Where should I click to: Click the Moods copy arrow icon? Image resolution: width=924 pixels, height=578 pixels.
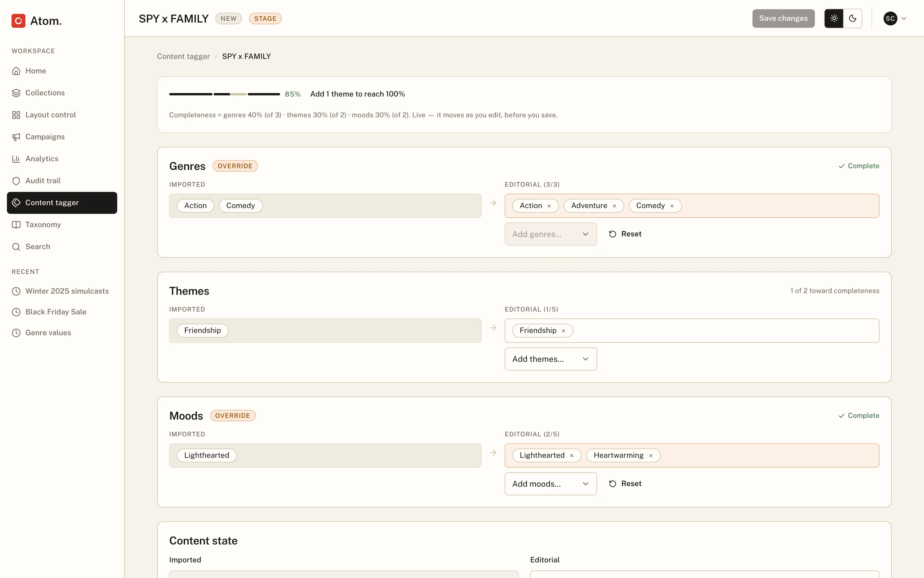493,453
